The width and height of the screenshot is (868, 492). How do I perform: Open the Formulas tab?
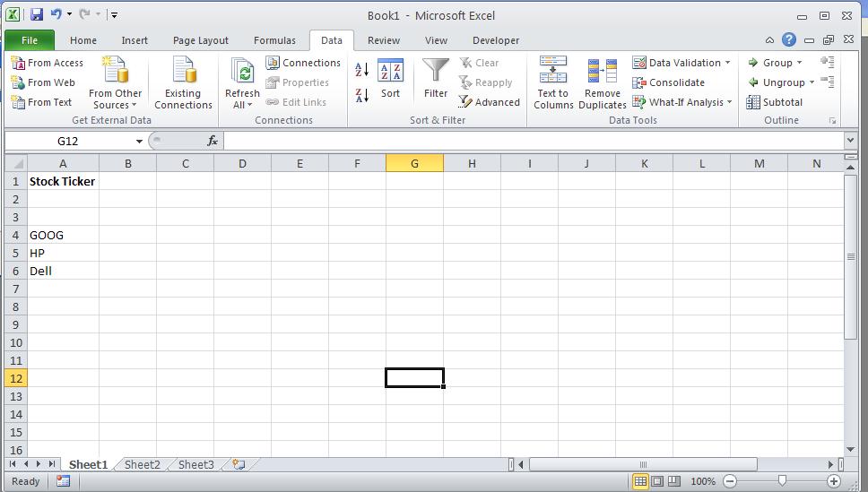274,40
